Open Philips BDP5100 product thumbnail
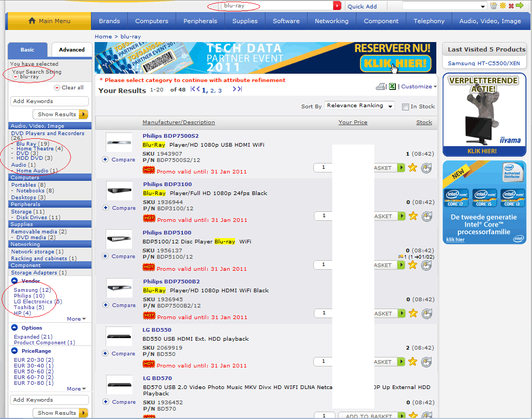The image size is (532, 419). coord(119,239)
